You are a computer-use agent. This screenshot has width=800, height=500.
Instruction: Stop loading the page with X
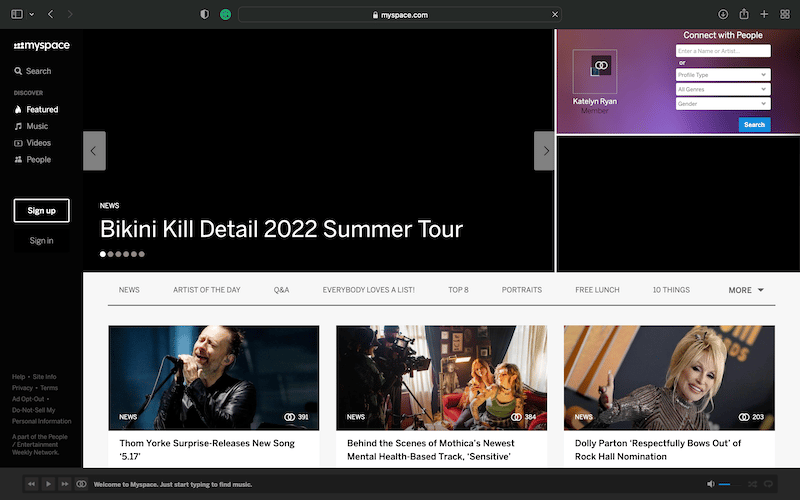pos(555,14)
